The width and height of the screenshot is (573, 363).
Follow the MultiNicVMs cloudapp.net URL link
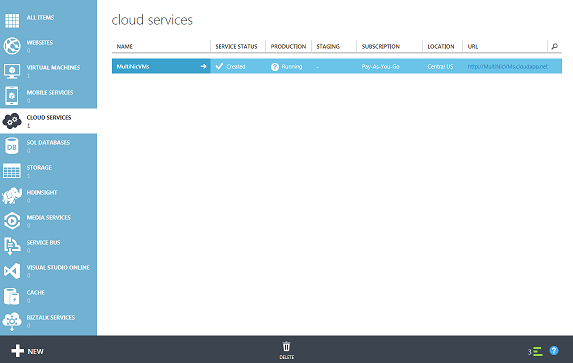(508, 67)
